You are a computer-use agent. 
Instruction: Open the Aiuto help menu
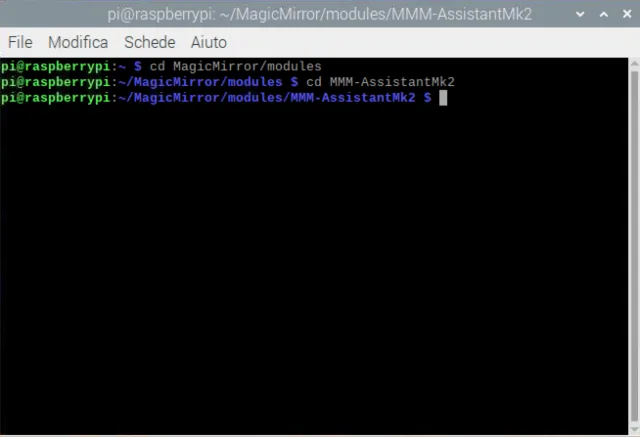point(208,42)
